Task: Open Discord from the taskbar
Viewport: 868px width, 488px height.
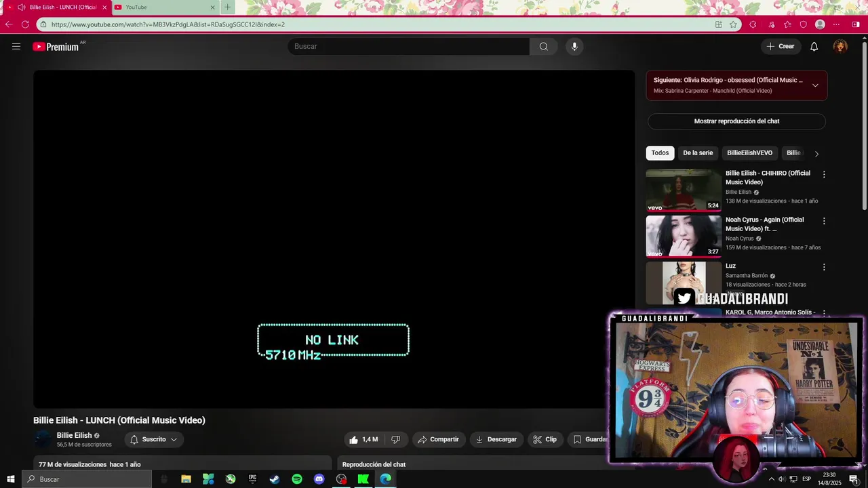Action: [319, 479]
